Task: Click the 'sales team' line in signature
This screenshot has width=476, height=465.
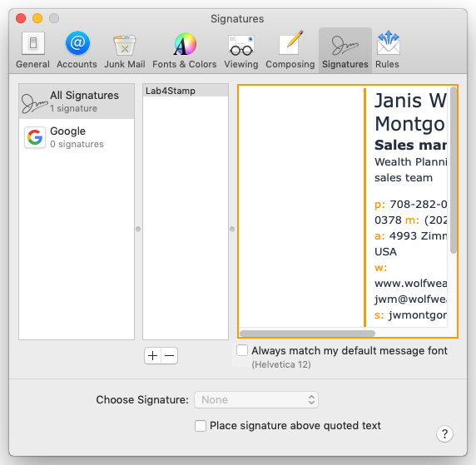Action: (x=404, y=177)
